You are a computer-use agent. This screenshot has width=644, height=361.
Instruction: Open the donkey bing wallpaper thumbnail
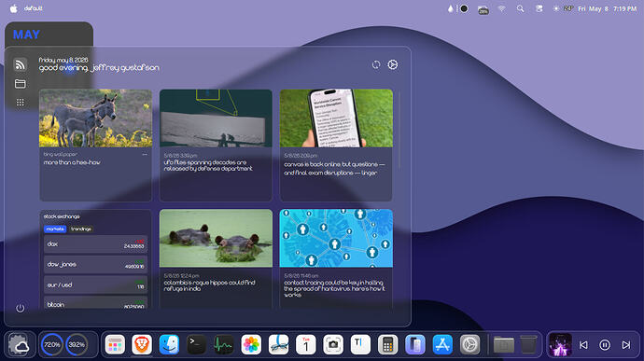point(95,118)
